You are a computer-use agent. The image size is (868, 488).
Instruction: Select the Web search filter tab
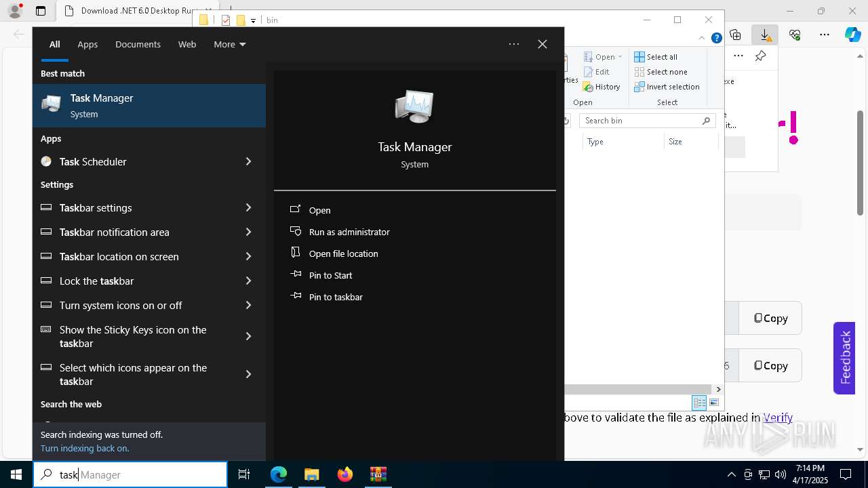point(187,44)
